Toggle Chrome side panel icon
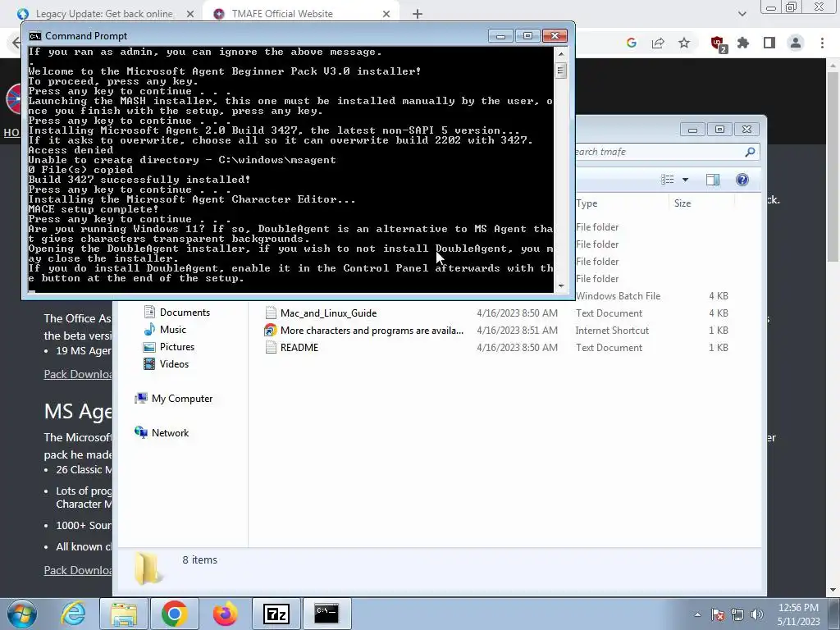This screenshot has width=840, height=630. point(769,43)
